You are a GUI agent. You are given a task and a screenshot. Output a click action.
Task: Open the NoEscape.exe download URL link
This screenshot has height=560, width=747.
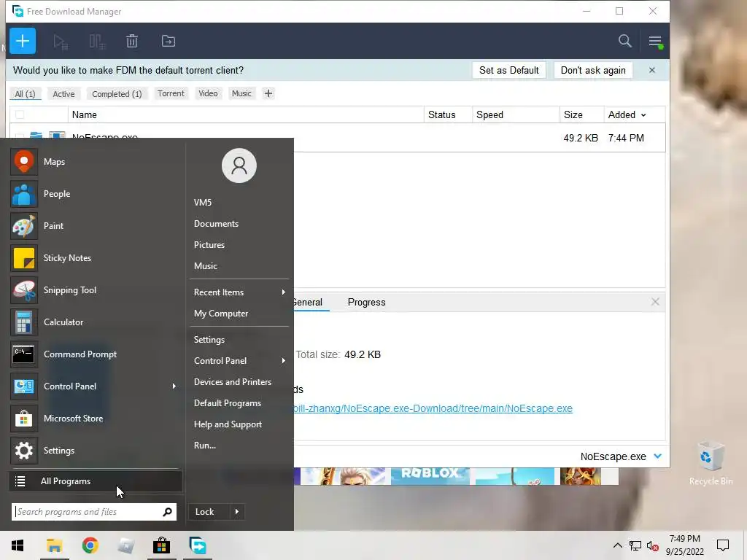point(433,408)
